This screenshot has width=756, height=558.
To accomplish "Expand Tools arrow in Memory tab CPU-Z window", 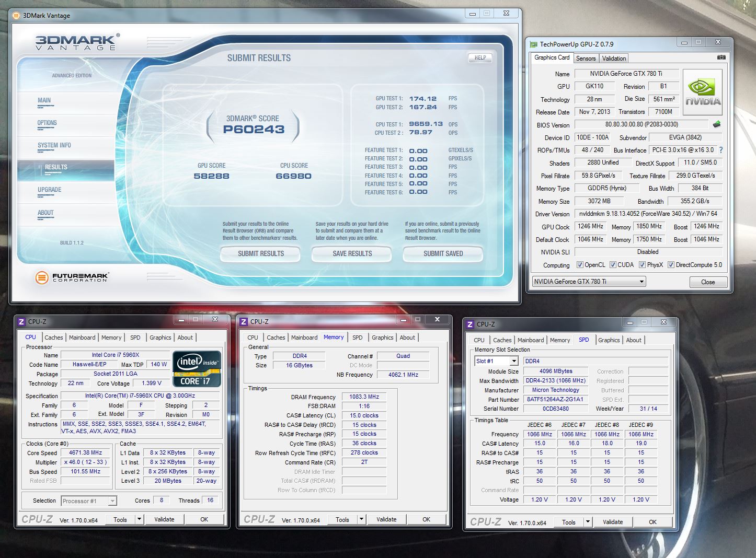I will 361,519.
